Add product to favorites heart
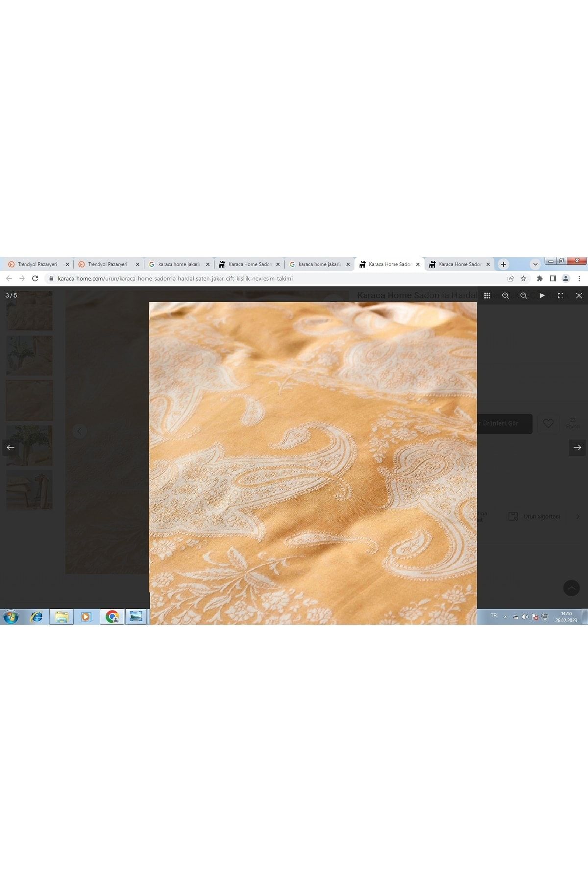This screenshot has width=588, height=882. [x=548, y=423]
